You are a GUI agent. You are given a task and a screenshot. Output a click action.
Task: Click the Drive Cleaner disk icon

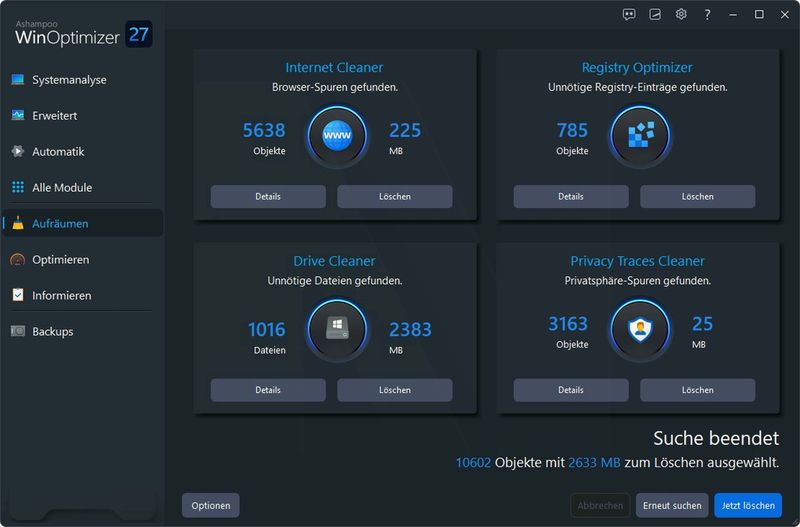[x=336, y=328]
